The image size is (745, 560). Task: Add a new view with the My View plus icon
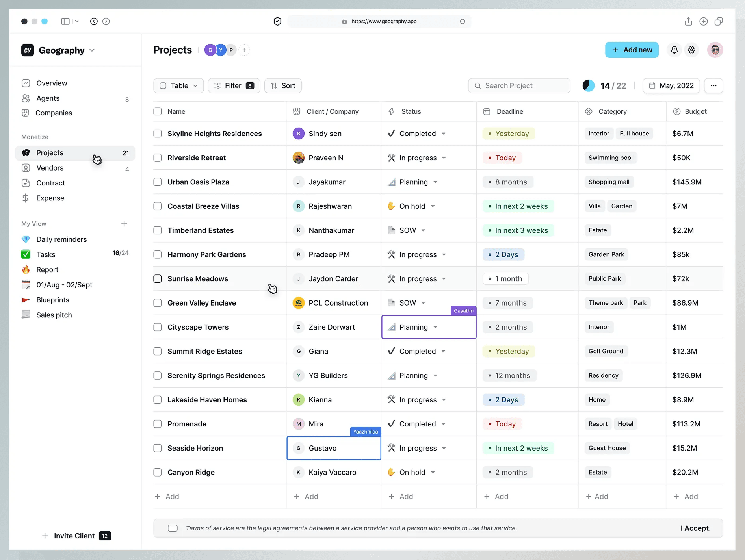(124, 224)
